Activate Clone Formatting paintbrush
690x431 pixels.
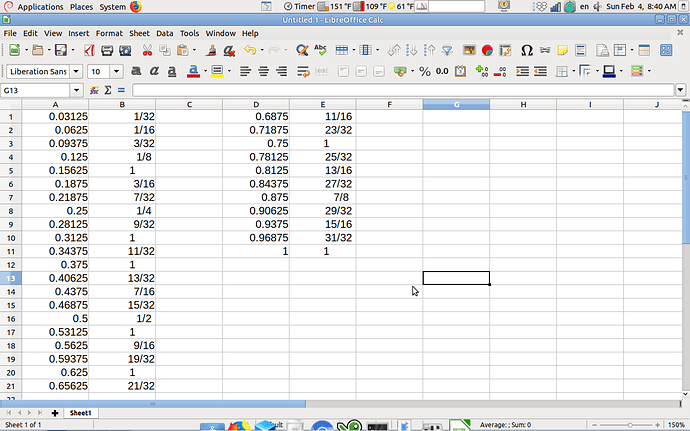[x=211, y=50]
